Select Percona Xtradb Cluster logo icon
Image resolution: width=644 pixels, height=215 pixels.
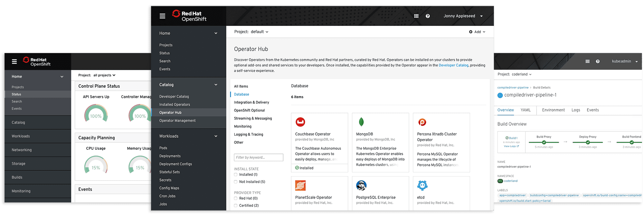(x=422, y=122)
